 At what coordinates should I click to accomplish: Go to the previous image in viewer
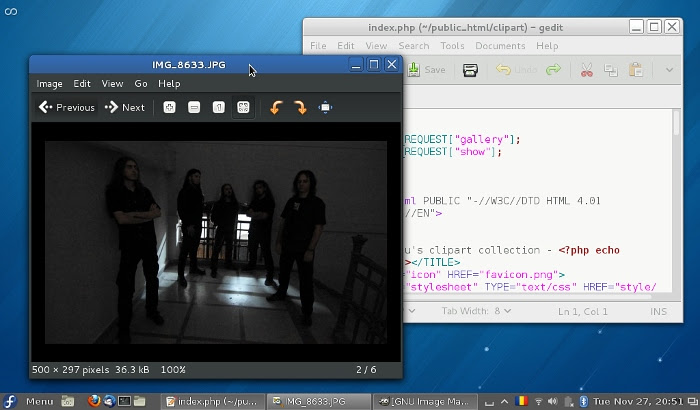[x=67, y=107]
